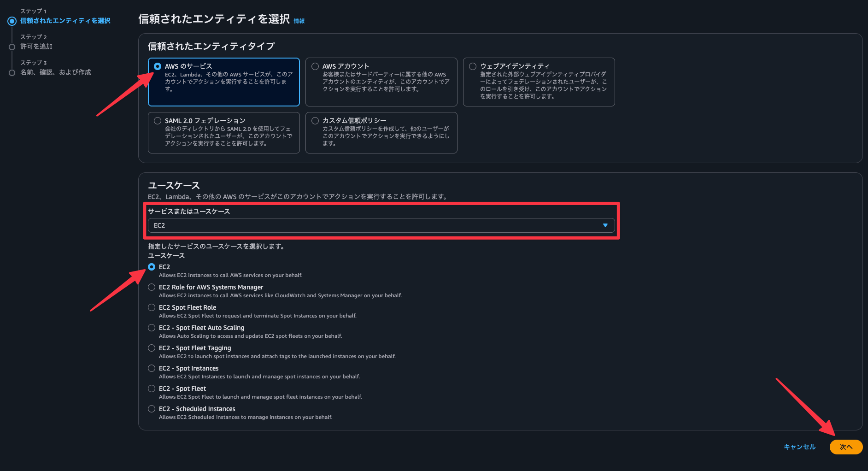Select SAML 2.0 フェデレーション option
Viewport: 868px width, 471px height.
click(x=158, y=121)
